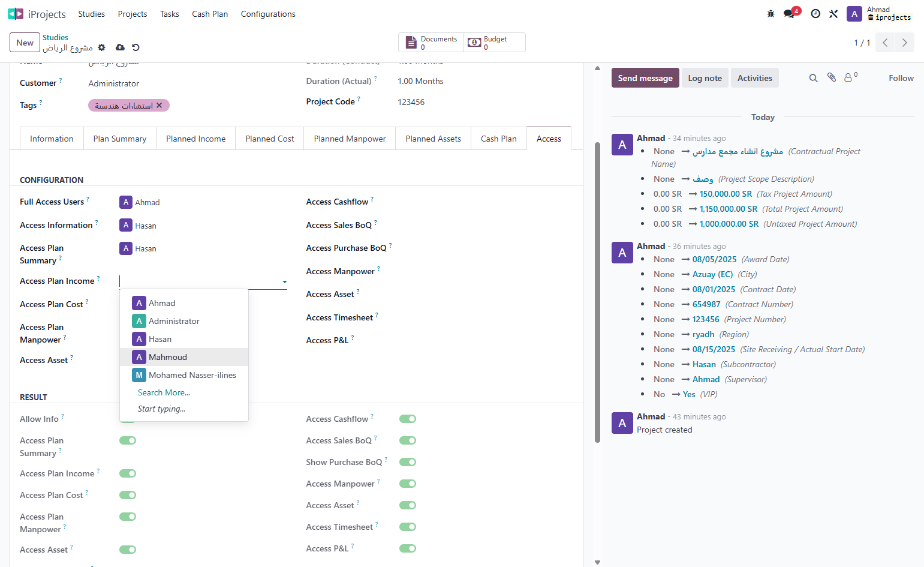Click the cloud save icon
924x567 pixels.
[x=120, y=47]
